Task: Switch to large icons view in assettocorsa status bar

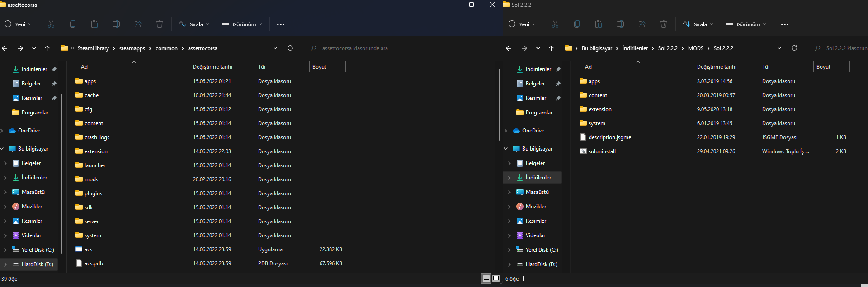Action: [496, 279]
